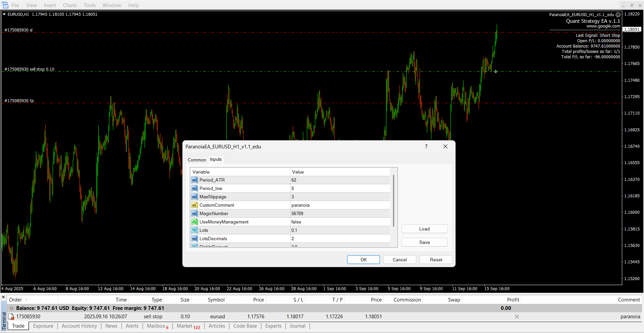644x333 pixels.
Task: Open the Account History tab
Action: pos(79,326)
